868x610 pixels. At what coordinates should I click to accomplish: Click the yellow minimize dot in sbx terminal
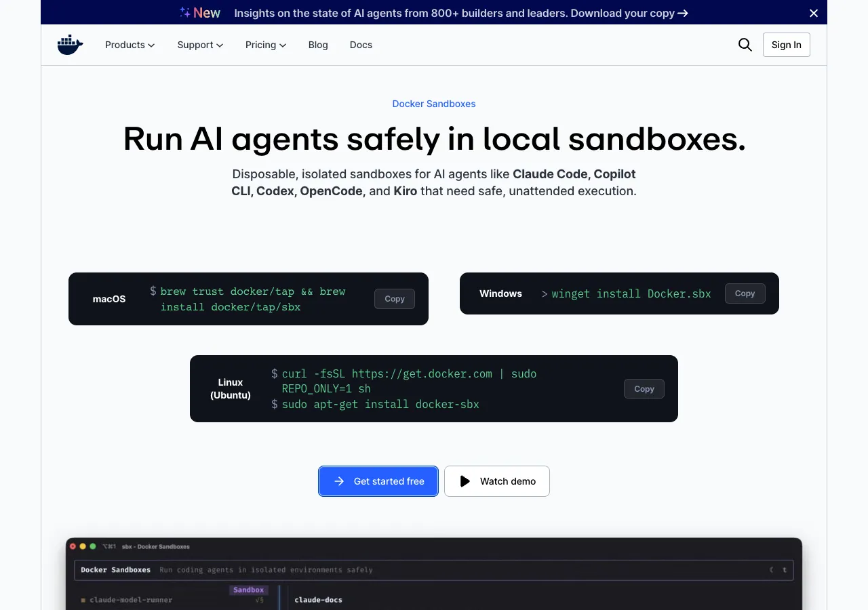83,546
